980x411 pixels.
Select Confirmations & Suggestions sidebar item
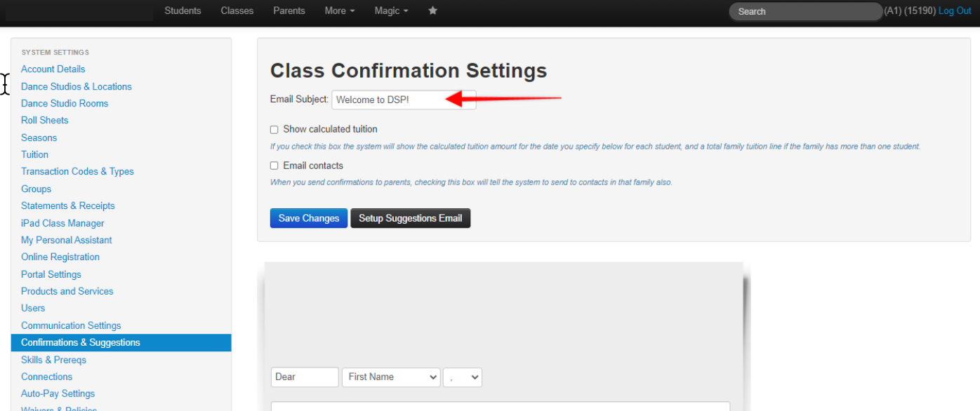(x=121, y=342)
